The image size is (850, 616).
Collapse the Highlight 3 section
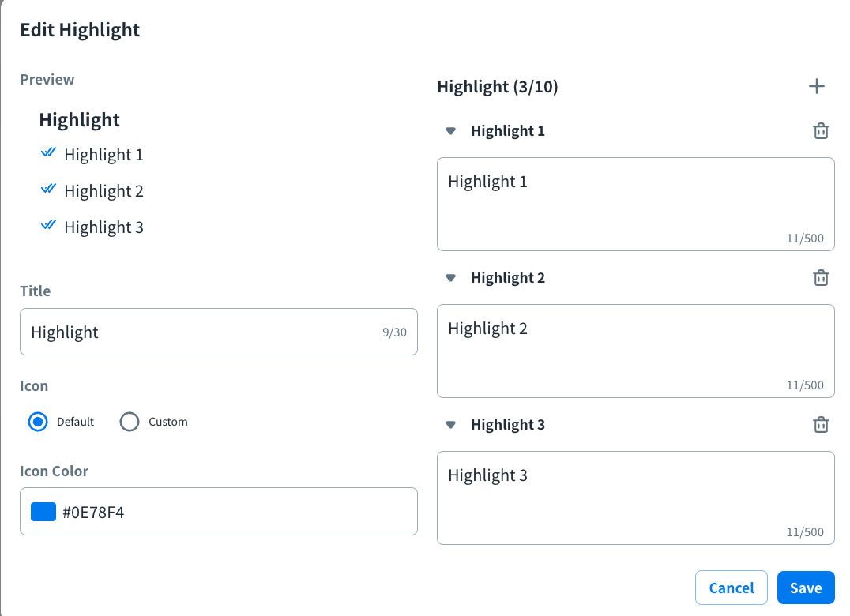pos(451,425)
